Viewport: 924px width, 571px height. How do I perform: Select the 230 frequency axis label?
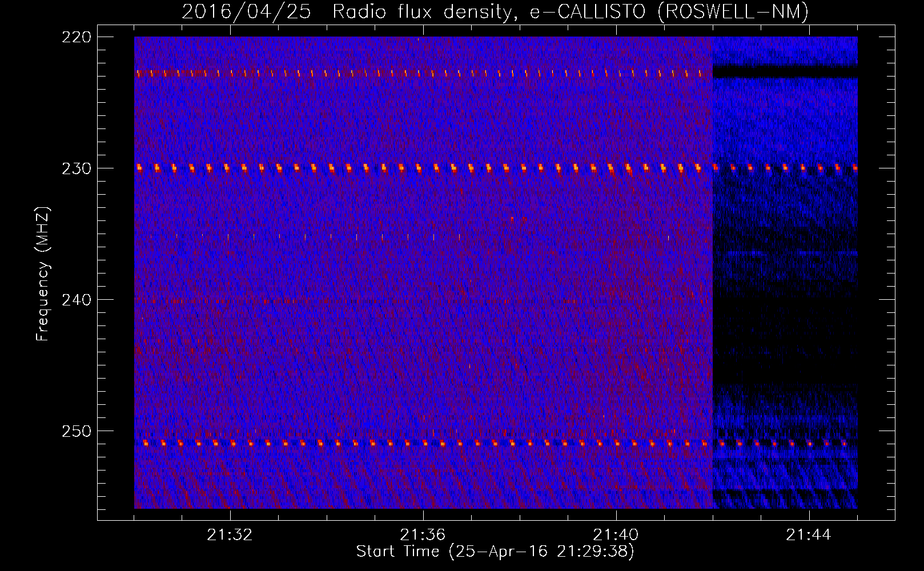tap(77, 168)
